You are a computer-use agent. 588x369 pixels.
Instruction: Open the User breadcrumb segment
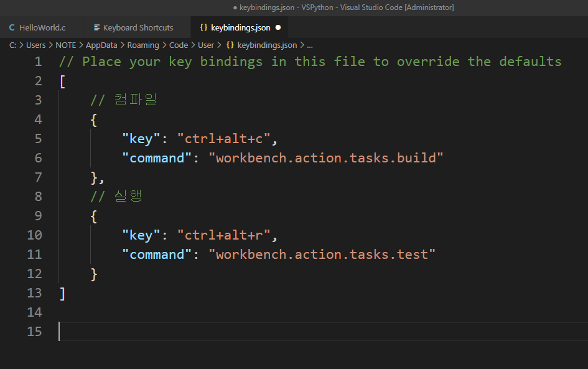click(206, 45)
